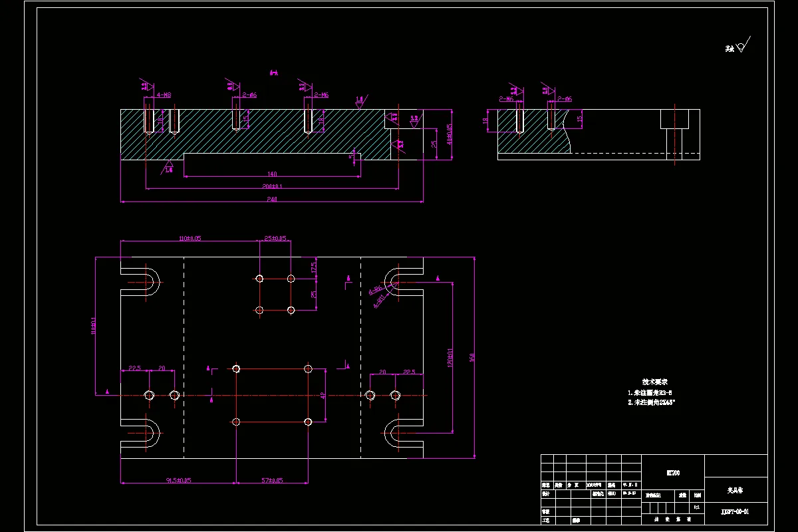Image resolution: width=798 pixels, height=532 pixels.
Task: Select the 120±0.1 vertical dimension
Action: 450,356
